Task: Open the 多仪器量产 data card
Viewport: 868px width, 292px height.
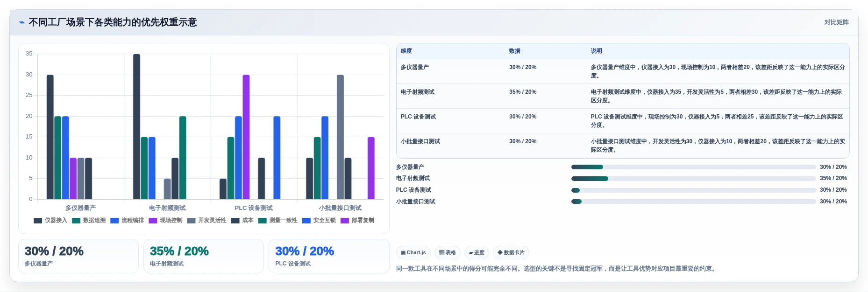Action: coord(78,256)
